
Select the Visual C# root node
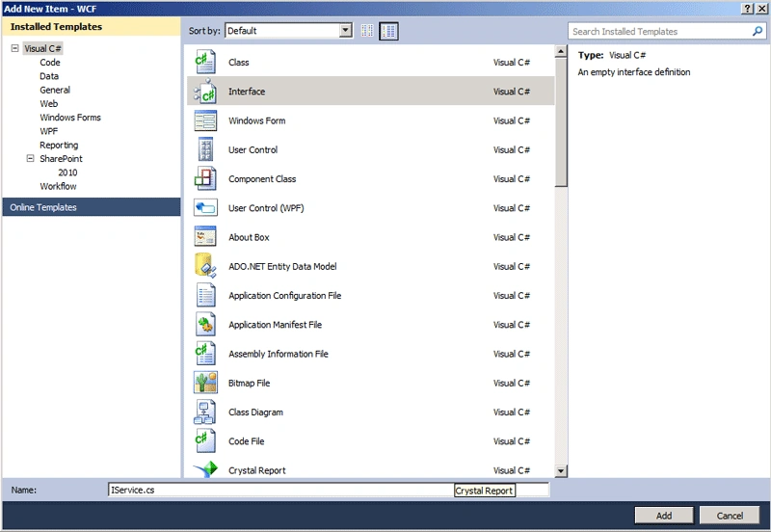click(x=42, y=48)
